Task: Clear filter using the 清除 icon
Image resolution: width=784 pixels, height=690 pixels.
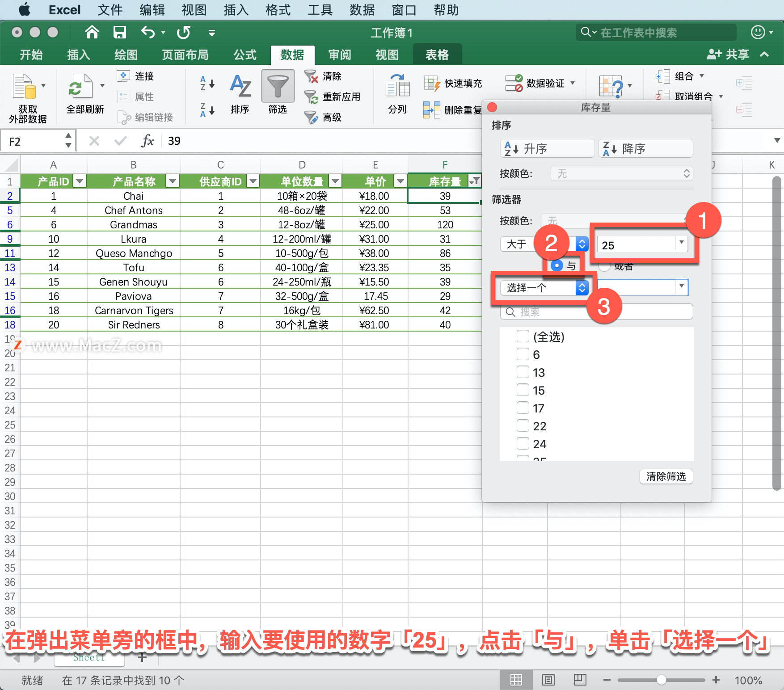Action: click(311, 76)
